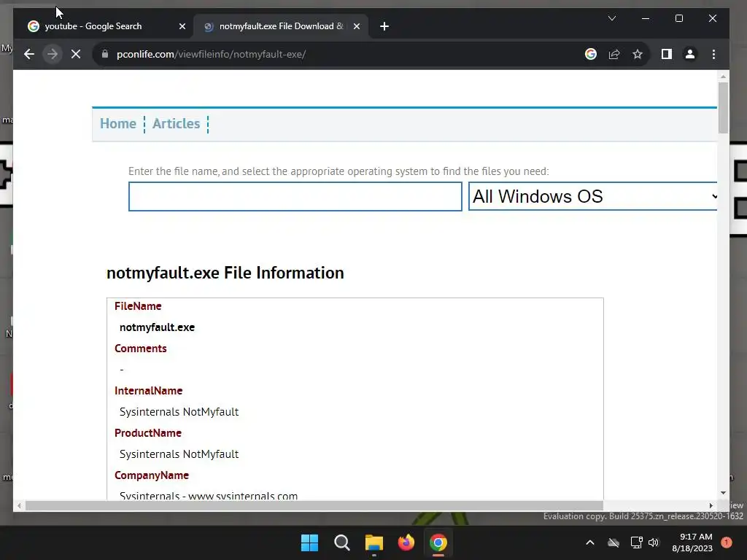Show hidden system tray icons

[x=589, y=542]
